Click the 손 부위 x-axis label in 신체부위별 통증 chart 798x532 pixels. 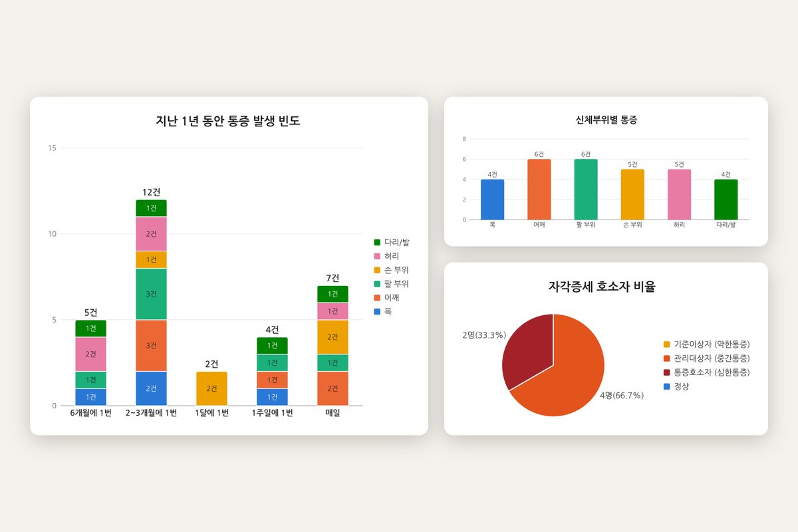click(632, 225)
